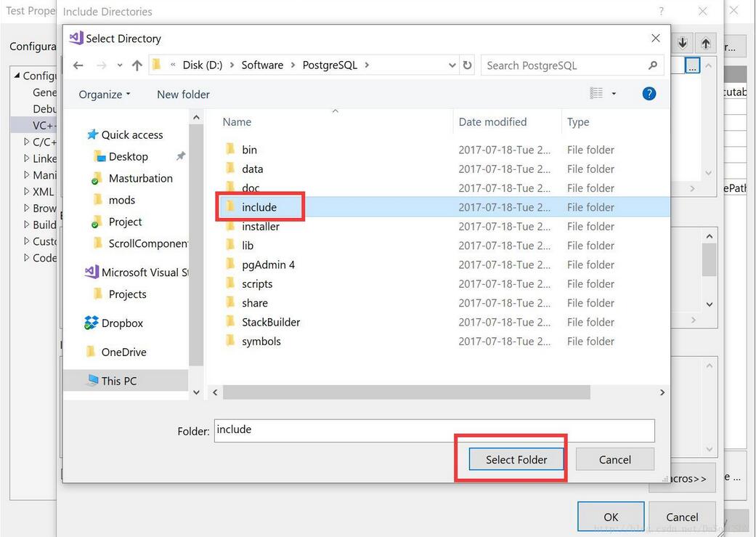Click Cancel in Include Directories dialog
The width and height of the screenshot is (756, 537).
[x=682, y=517]
